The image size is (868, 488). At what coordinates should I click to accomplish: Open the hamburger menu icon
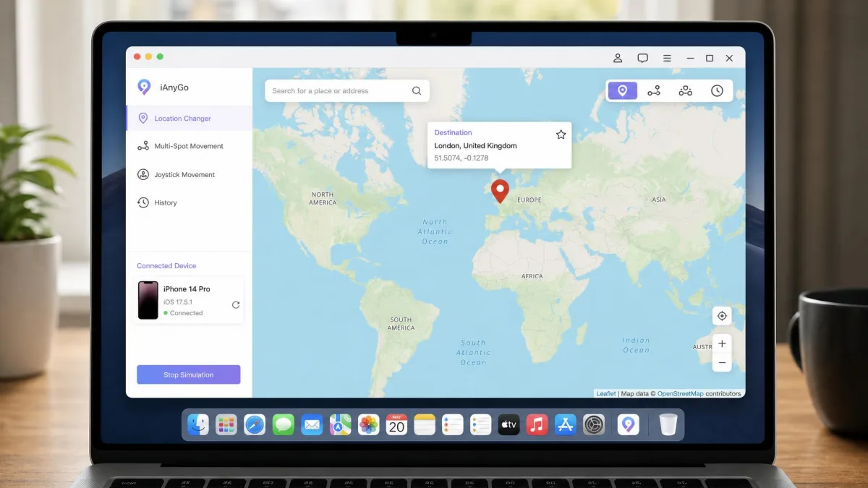[667, 58]
